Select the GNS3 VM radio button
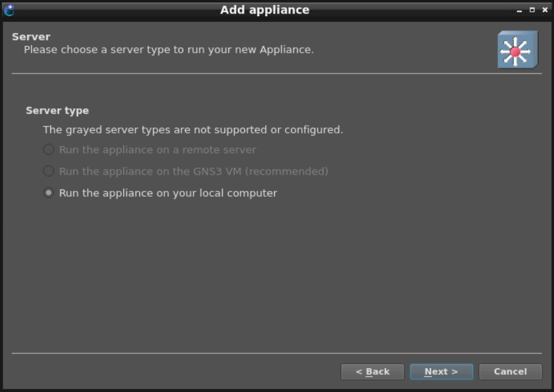Screen dimensions: 554x392 pyautogui.click(x=48, y=171)
